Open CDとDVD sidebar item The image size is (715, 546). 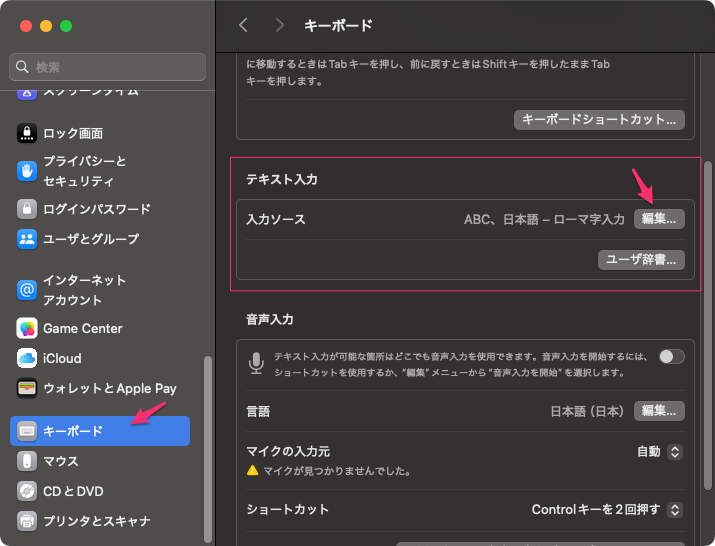(x=73, y=491)
